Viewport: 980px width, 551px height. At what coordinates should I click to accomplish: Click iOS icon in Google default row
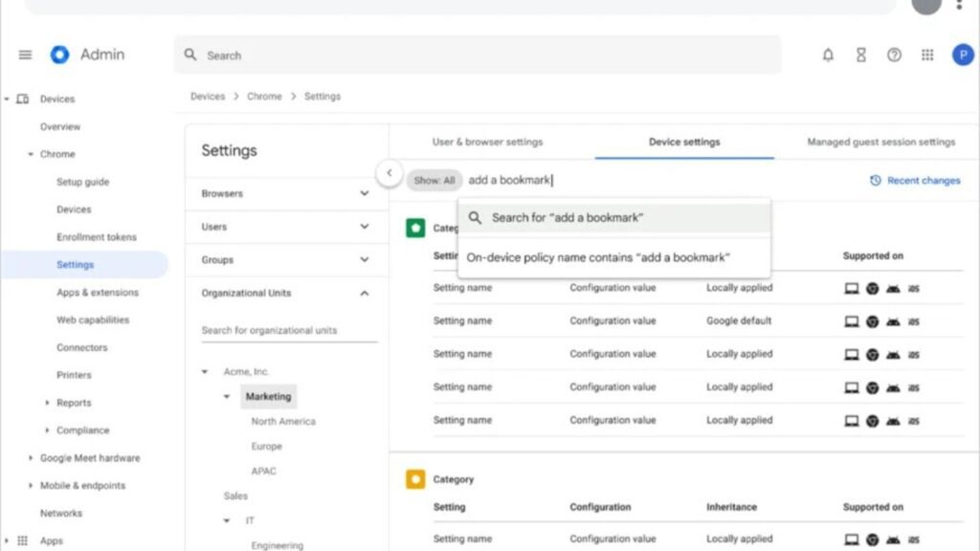914,321
